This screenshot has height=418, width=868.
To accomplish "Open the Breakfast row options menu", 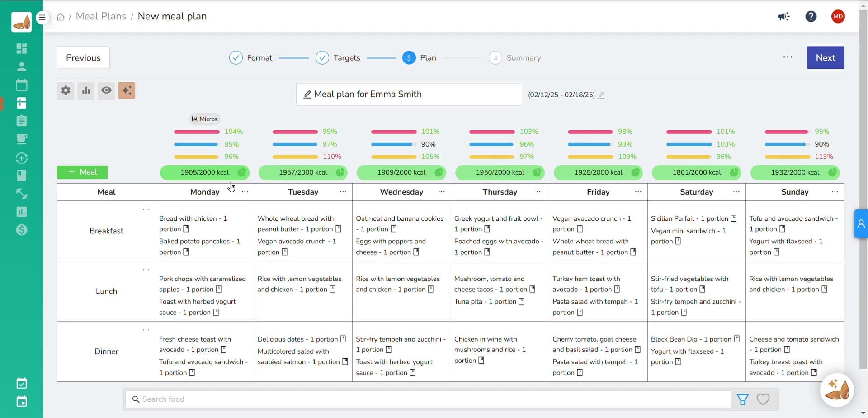I will [x=146, y=209].
